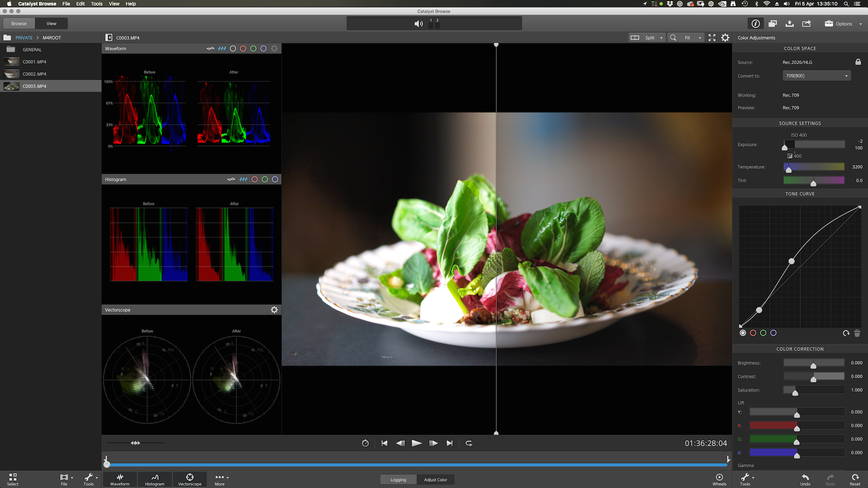Screen dimensions: 868x488
Task: Play the clip
Action: pos(417,443)
